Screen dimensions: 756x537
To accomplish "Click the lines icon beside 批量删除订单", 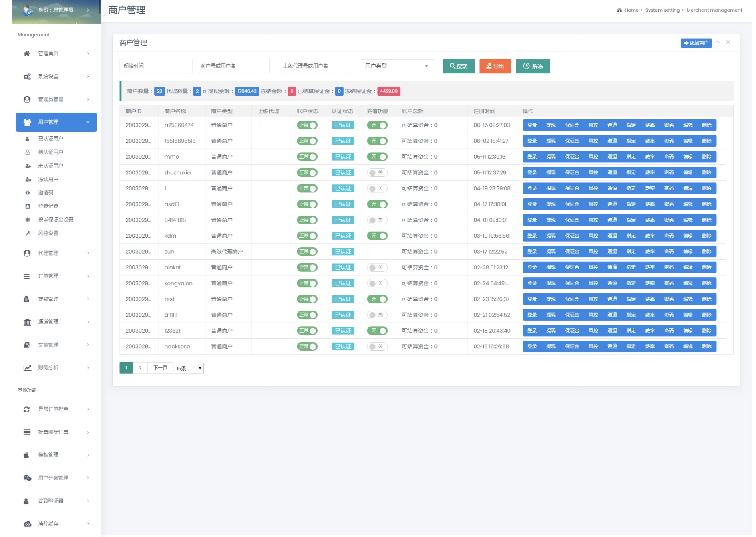I will (27, 432).
